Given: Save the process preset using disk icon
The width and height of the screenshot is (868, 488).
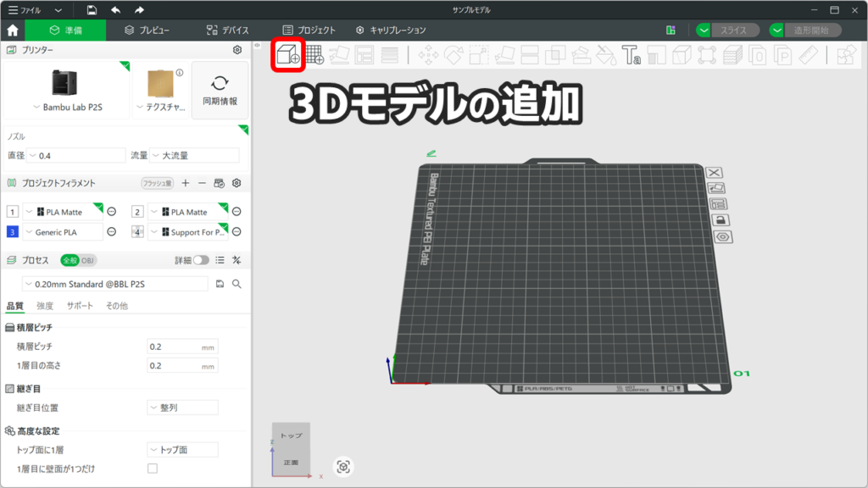Looking at the screenshot, I should pos(220,284).
